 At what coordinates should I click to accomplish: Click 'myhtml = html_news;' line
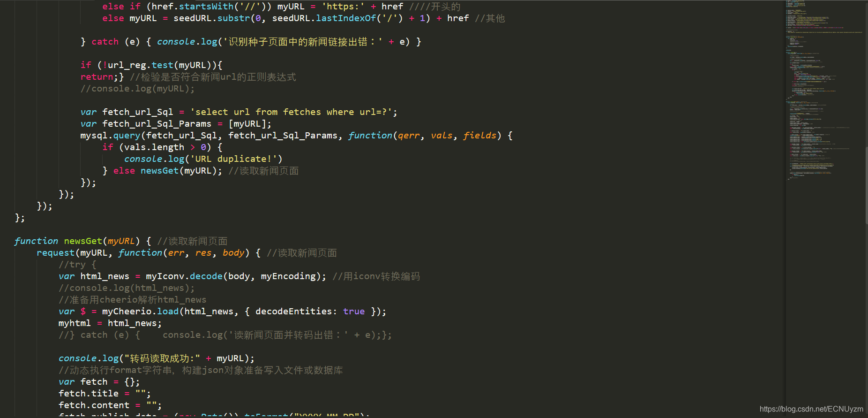pos(110,323)
